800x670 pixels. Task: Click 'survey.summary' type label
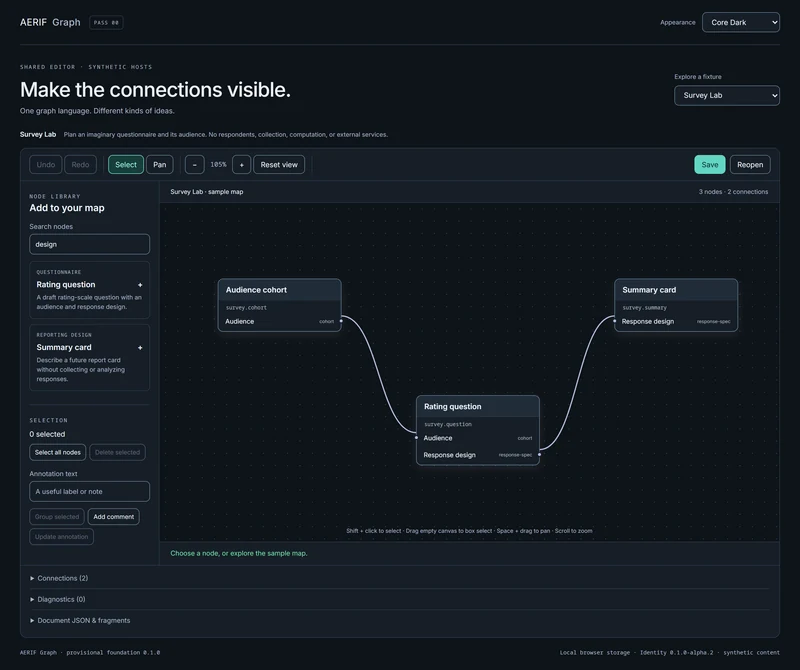pos(644,308)
